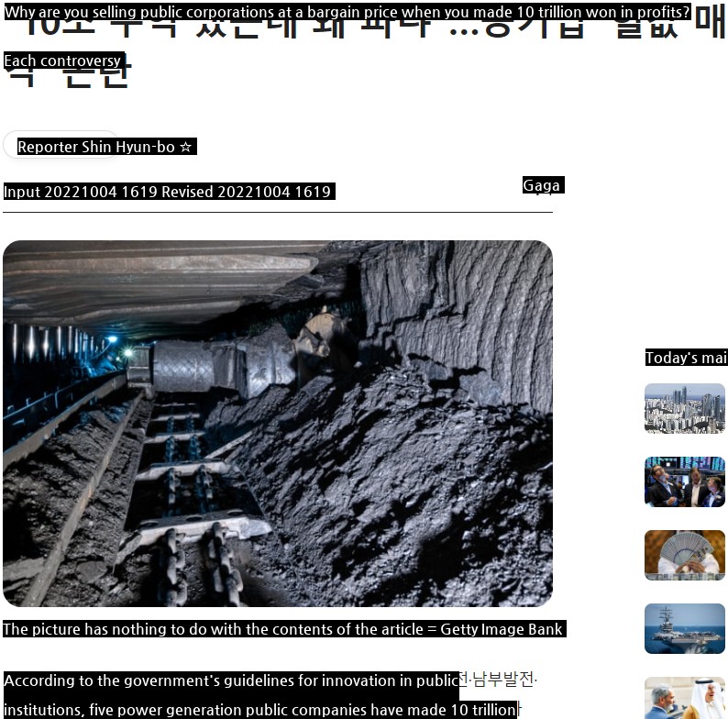Open the stock traders thumbnail article
Screen dimensions: 728x719
click(x=684, y=481)
